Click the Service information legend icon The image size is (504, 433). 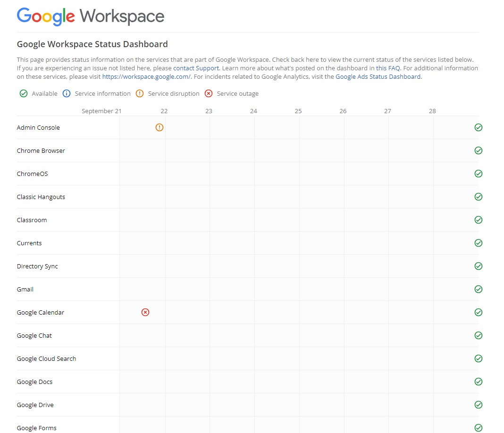click(67, 93)
